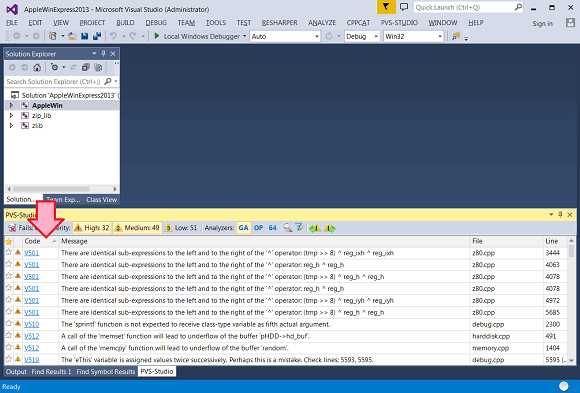Click the Fails icon in PVS-Studio toolbar

click(x=12, y=228)
